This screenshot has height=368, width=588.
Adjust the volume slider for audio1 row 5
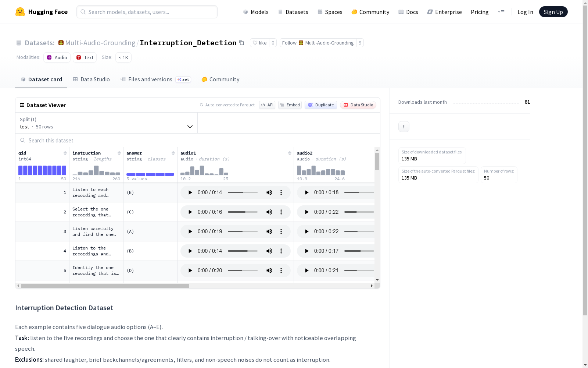pyautogui.click(x=243, y=270)
